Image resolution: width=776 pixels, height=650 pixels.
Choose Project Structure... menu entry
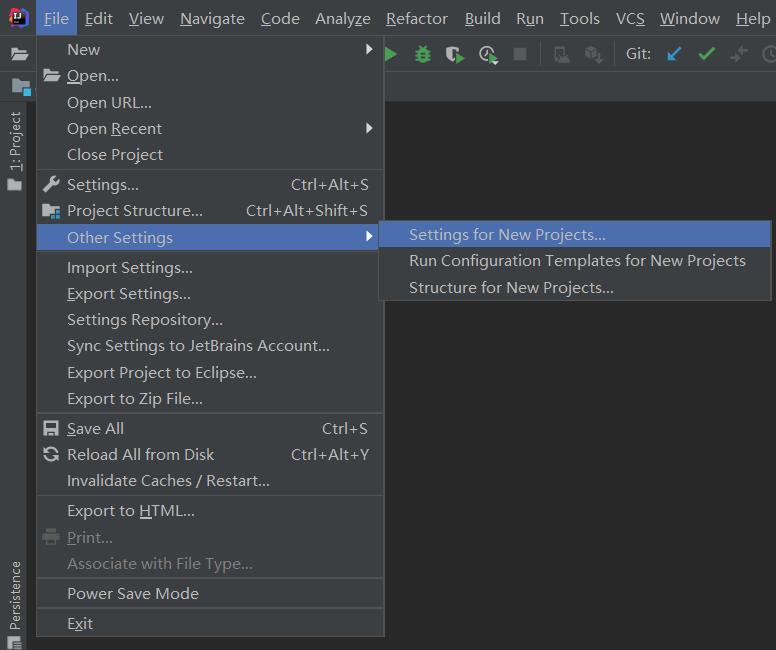[210, 211]
